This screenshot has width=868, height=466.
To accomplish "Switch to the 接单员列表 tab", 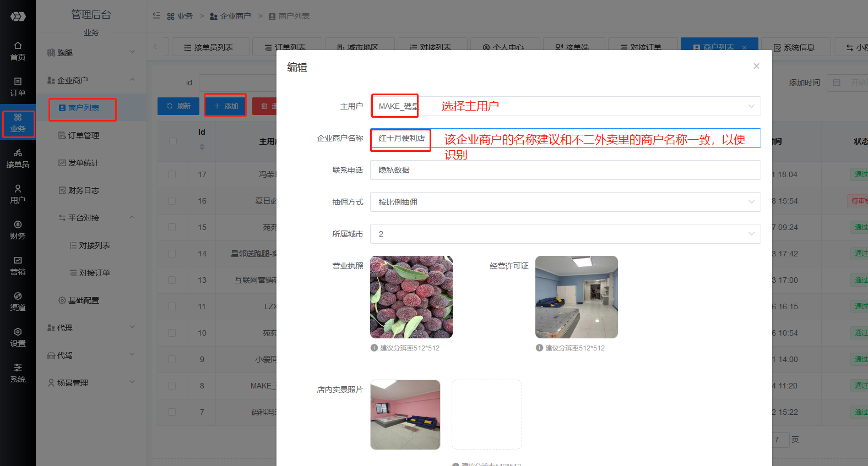I will pos(210,47).
